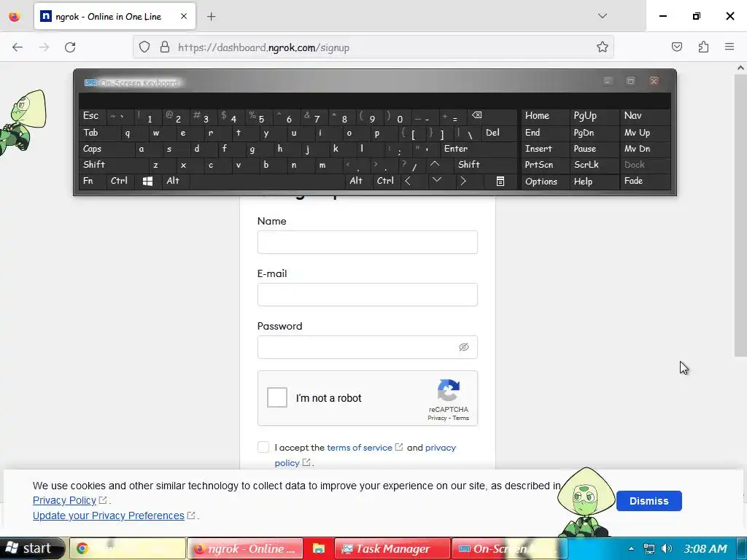
Task: Open the reCAPTCHA Terms link
Action: (x=461, y=418)
